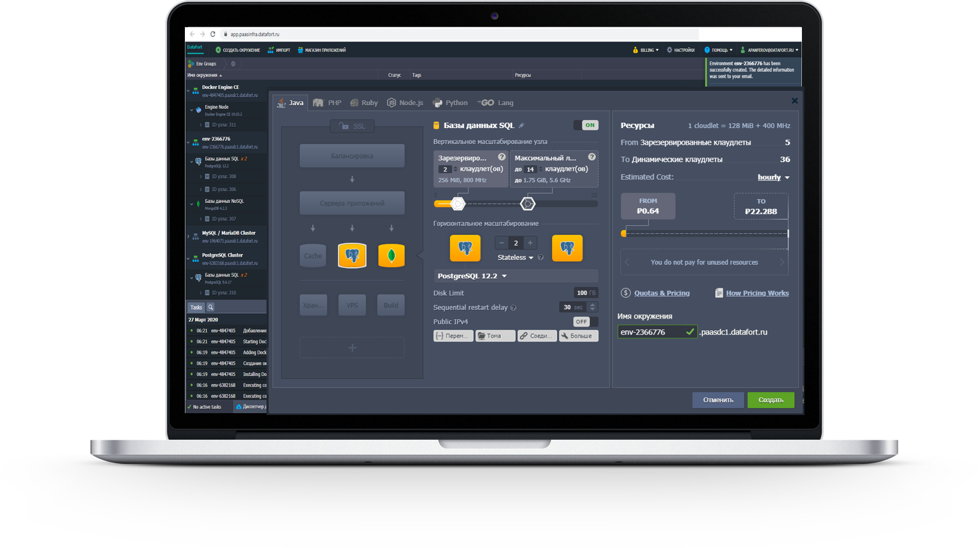980x548 pixels.
Task: Click the reserved cloudlets slider handle
Action: tap(458, 203)
